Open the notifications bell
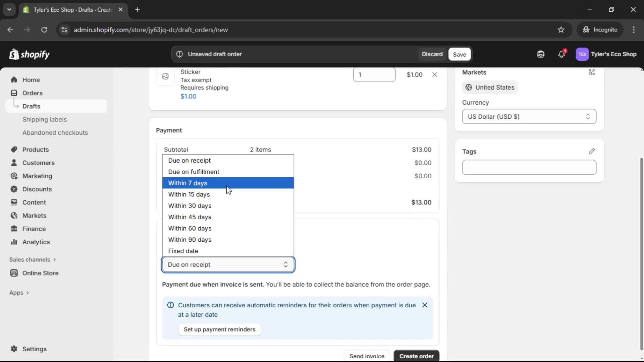644x362 pixels. coord(562,54)
